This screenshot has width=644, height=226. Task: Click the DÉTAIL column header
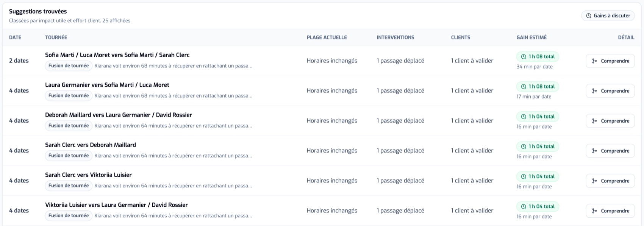[626, 37]
